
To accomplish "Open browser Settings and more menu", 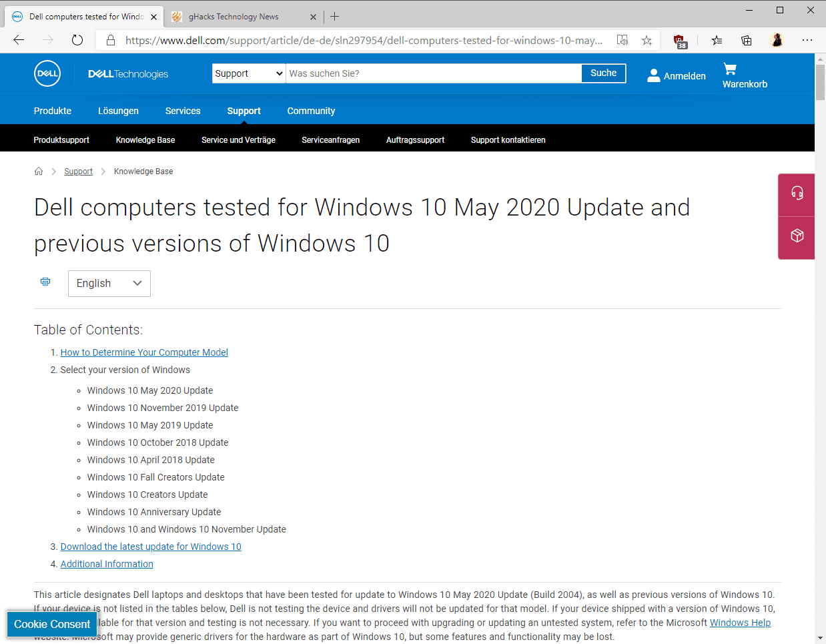I will [x=807, y=40].
